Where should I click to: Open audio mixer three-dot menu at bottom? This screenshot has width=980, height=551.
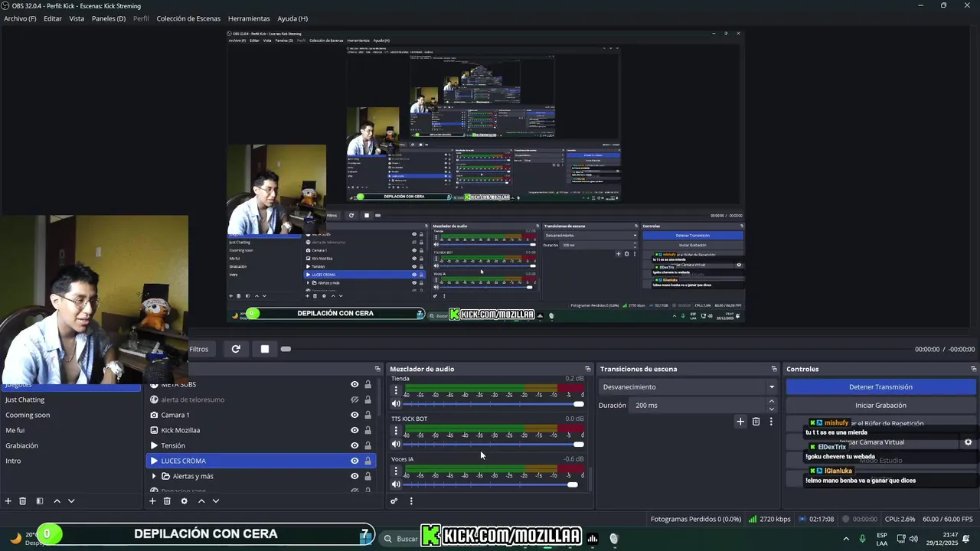[411, 501]
